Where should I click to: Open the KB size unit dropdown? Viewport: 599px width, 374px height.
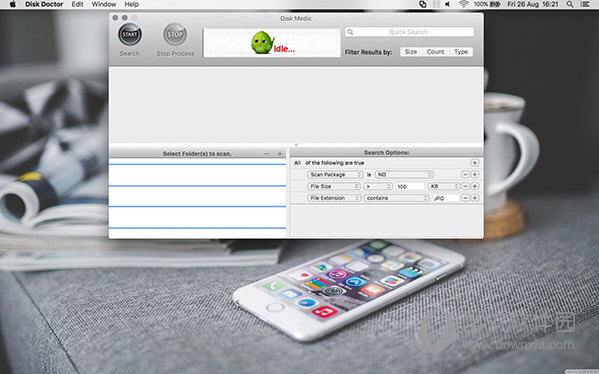[444, 186]
